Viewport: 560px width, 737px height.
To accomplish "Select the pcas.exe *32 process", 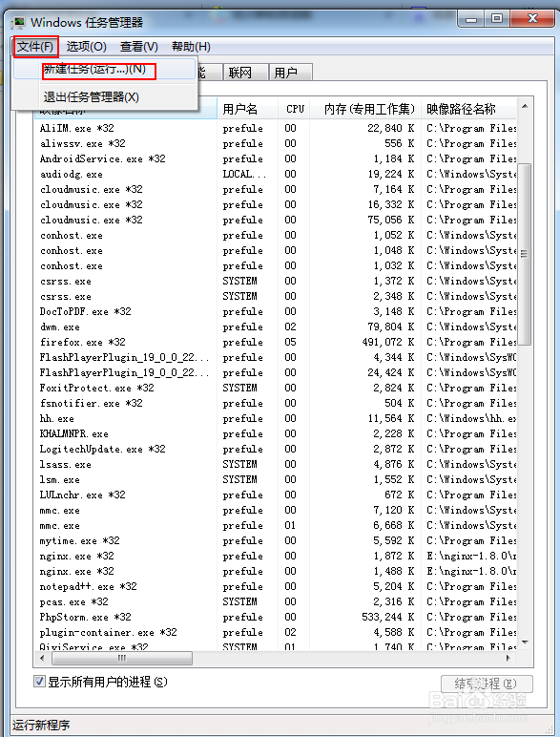I will point(276,601).
